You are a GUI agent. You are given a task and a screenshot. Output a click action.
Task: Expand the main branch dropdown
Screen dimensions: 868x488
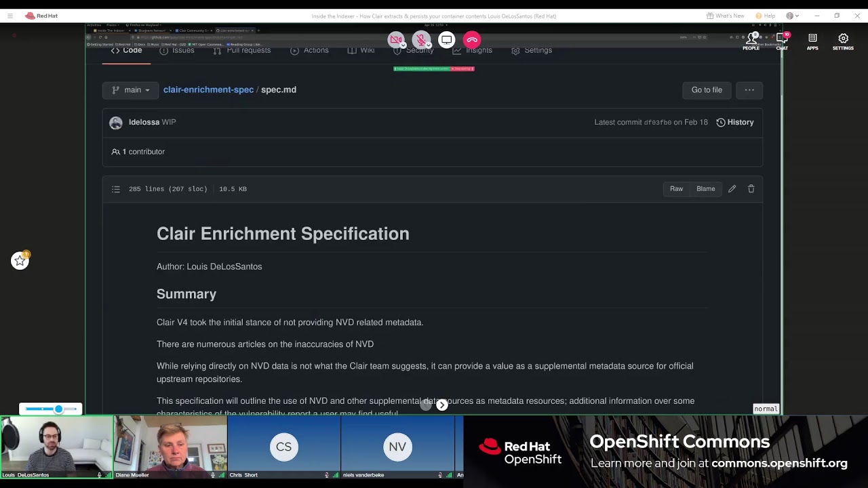[x=130, y=90]
